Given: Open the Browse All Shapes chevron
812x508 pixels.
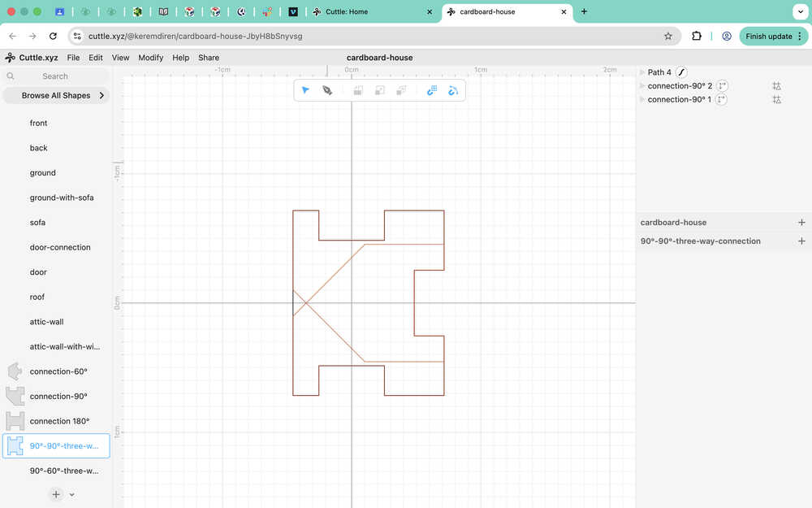Looking at the screenshot, I should point(101,95).
